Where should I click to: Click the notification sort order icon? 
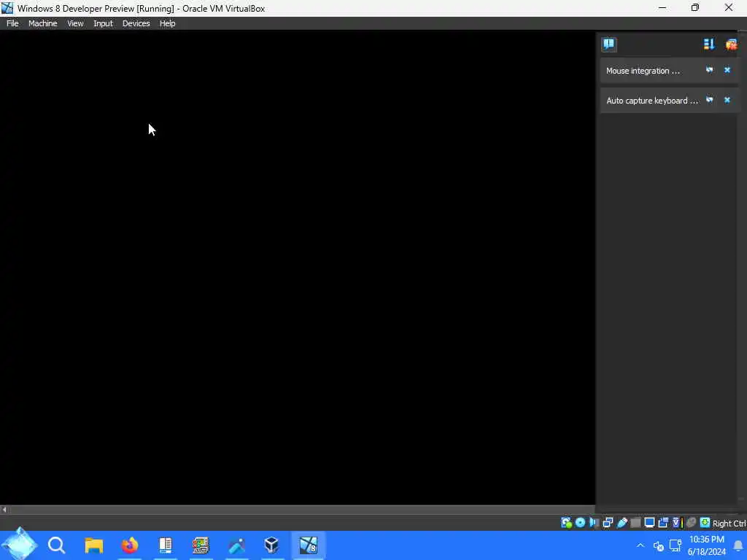[x=709, y=44]
